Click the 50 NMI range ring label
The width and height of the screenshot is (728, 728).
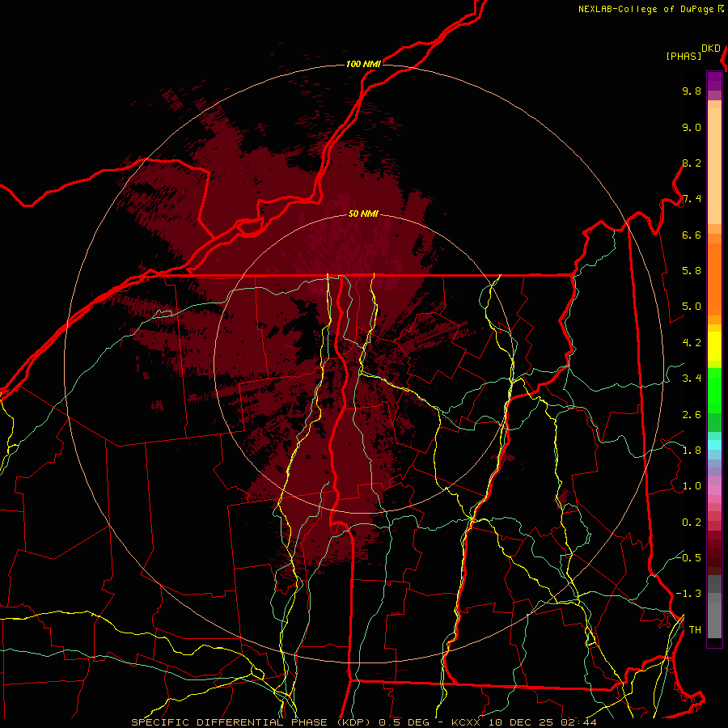click(x=363, y=214)
